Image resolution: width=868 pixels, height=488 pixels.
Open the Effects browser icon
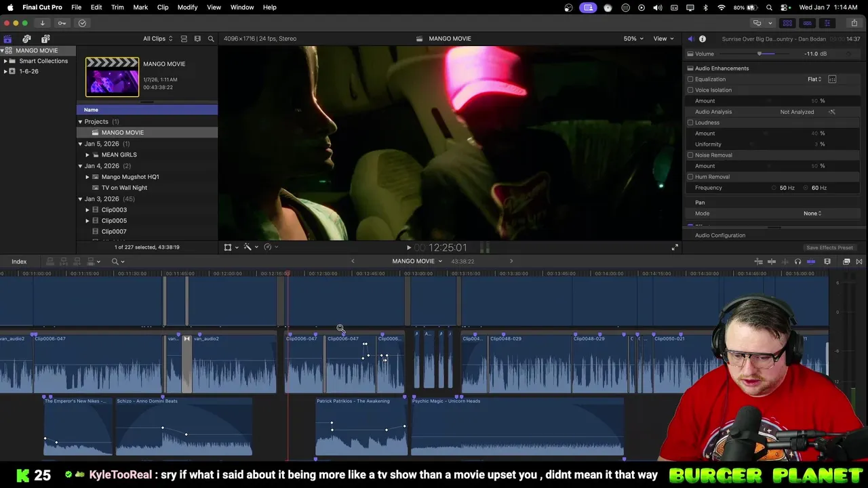(846, 262)
